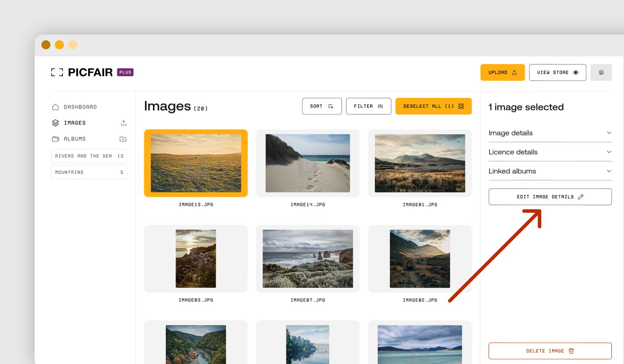Click the Dashboard house icon
This screenshot has height=364, width=624.
click(55, 107)
